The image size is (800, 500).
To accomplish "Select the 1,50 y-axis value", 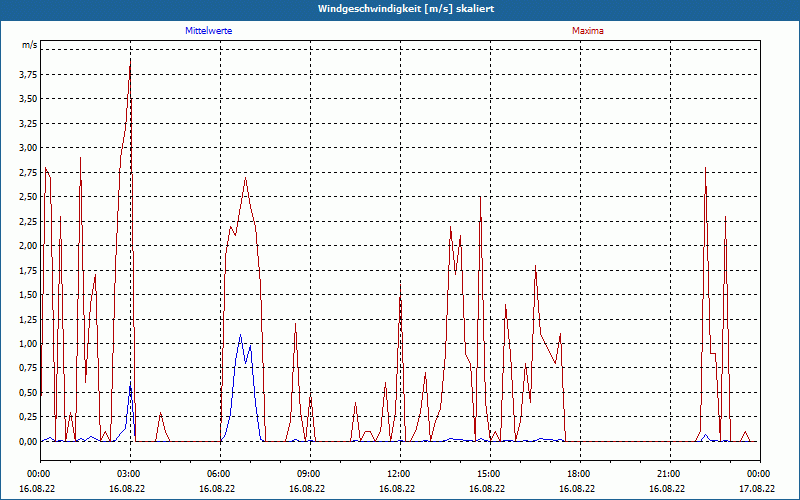I will click(x=28, y=295).
